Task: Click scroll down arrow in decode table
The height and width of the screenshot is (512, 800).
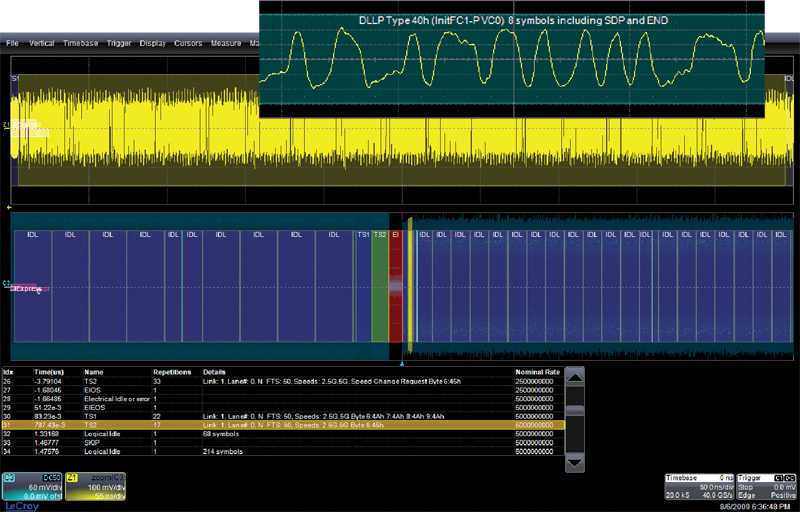Action: (575, 463)
